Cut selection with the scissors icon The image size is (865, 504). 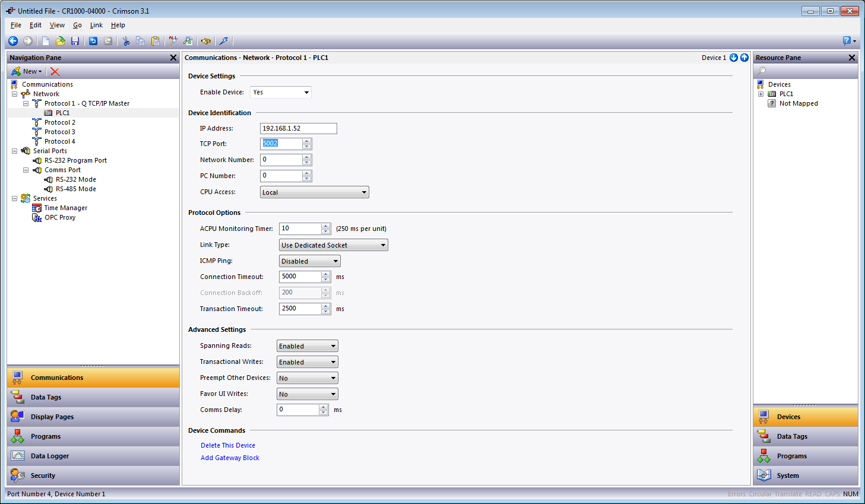tap(126, 41)
